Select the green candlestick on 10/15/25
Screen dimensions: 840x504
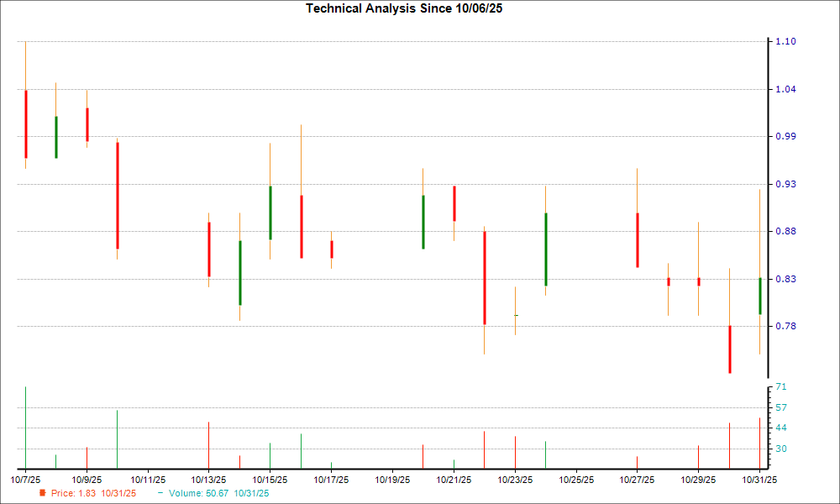270,214
